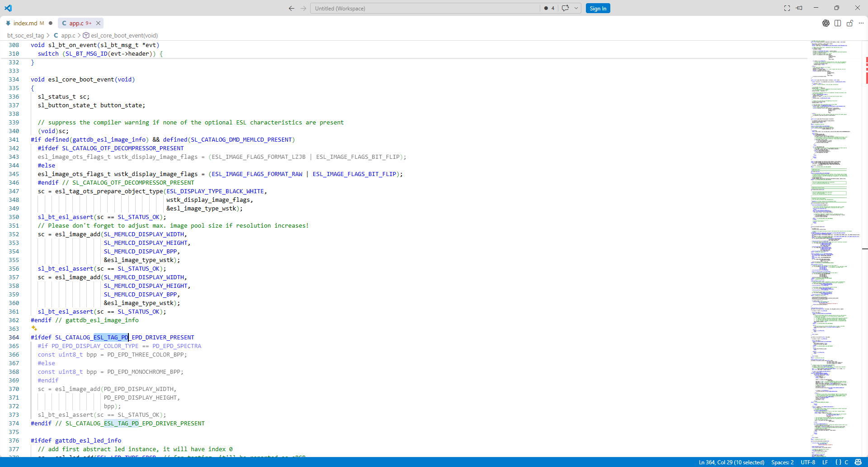Go back with the left arrow
Viewport: 868px width, 467px height.
[x=292, y=8]
